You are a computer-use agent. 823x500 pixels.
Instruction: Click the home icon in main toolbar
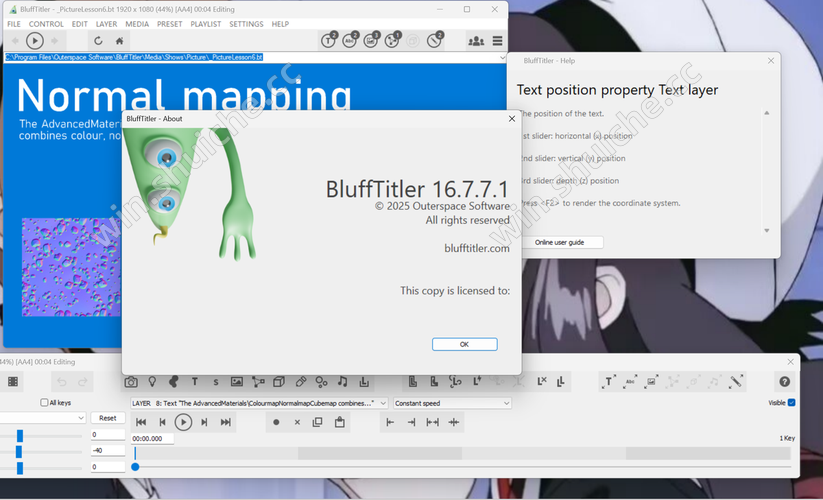pyautogui.click(x=120, y=40)
